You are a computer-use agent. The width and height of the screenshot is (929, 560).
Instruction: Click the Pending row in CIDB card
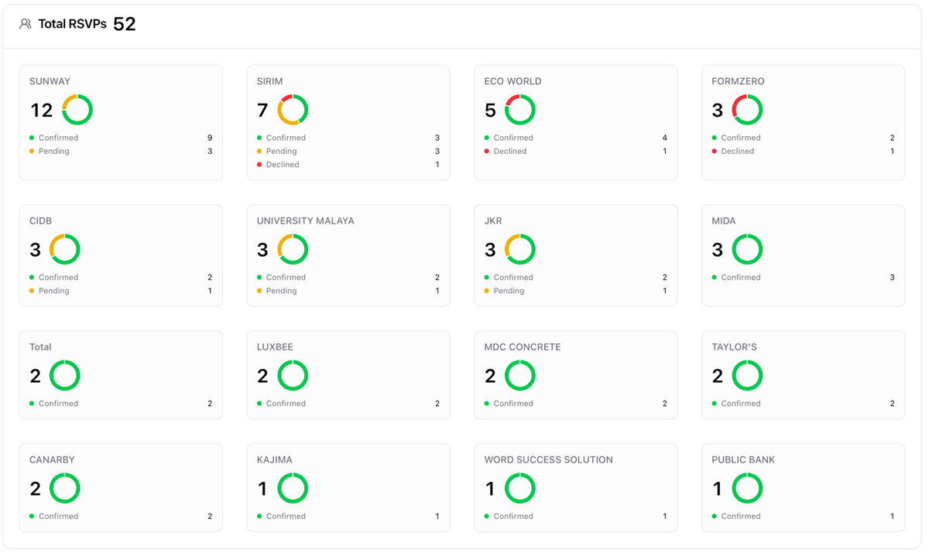[x=121, y=290]
